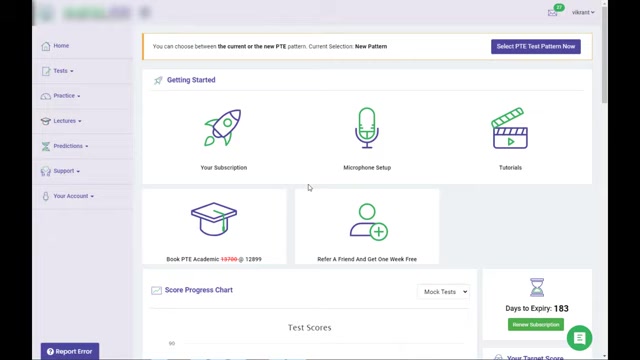Open the vikrant user dropdown
This screenshot has width=640, height=360.
[583, 13]
